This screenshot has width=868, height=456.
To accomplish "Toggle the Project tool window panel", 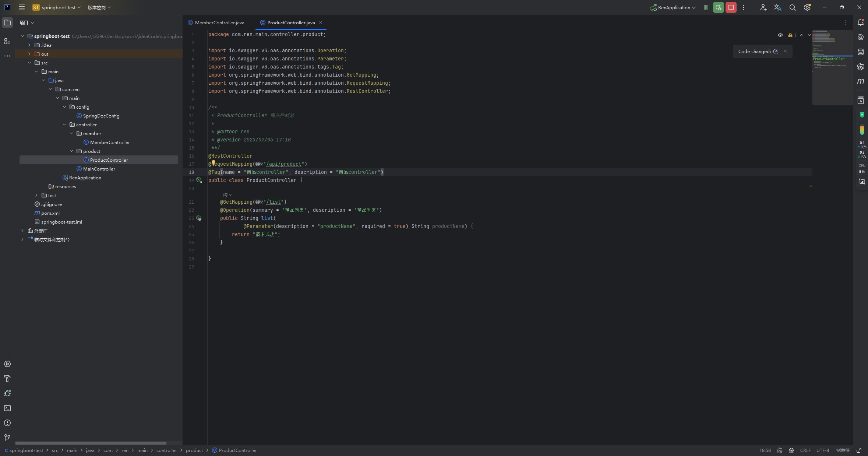I will pyautogui.click(x=7, y=22).
